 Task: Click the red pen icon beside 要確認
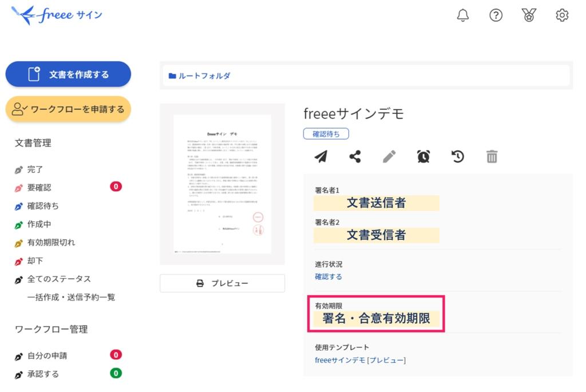pos(18,188)
